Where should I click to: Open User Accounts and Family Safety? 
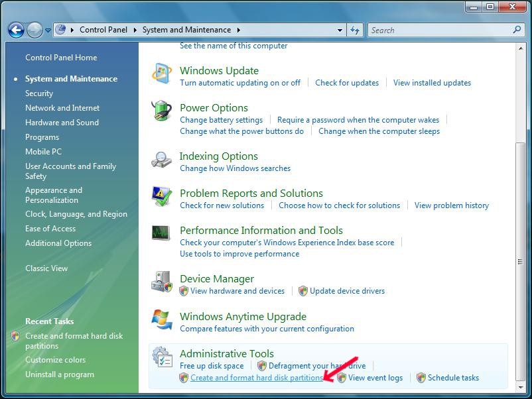[70, 171]
